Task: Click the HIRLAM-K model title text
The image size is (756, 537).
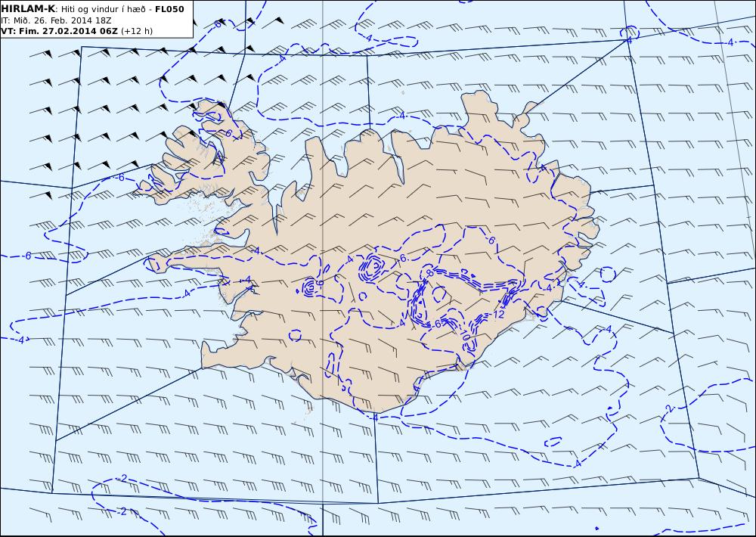Action: tap(29, 9)
